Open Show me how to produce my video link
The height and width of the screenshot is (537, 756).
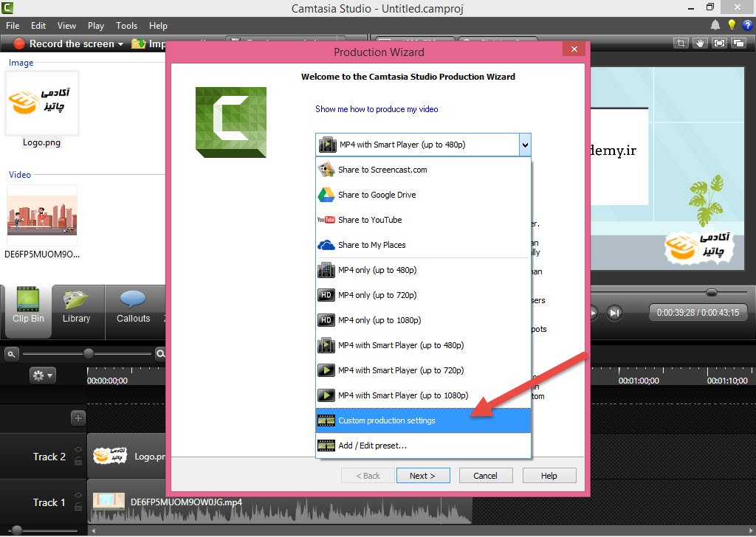[377, 109]
